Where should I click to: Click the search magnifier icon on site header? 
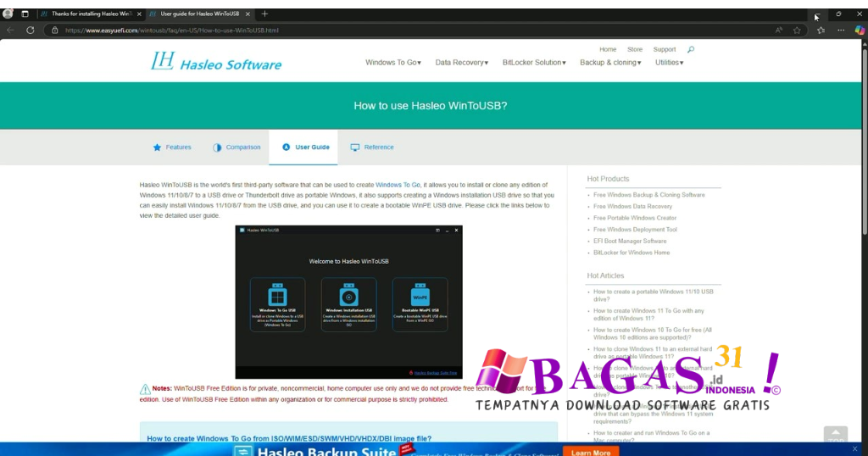click(x=690, y=49)
